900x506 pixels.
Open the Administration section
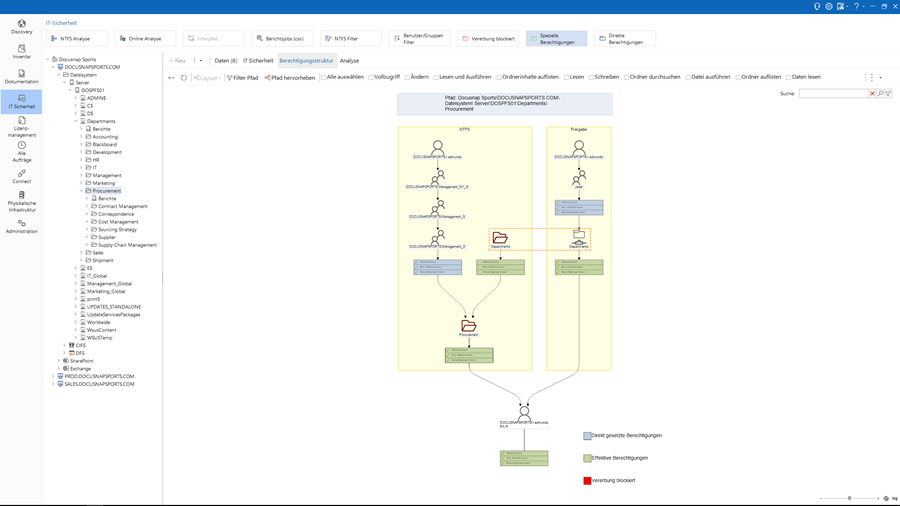pyautogui.click(x=21, y=226)
